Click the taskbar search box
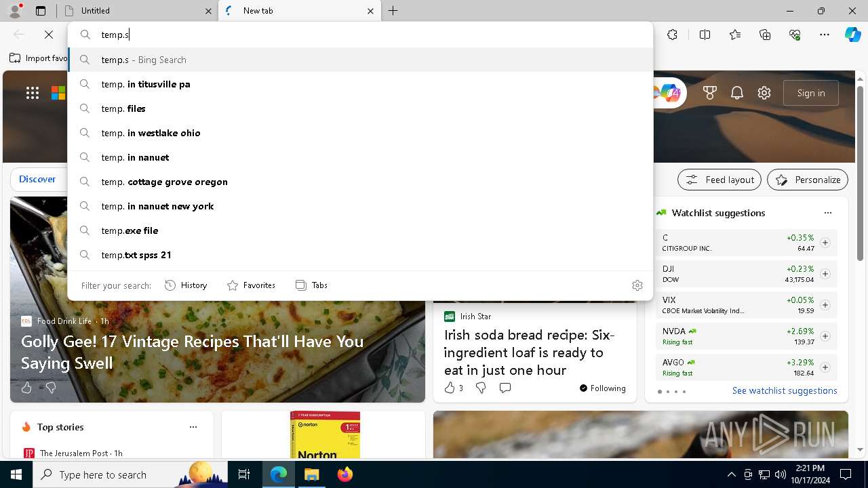 click(x=131, y=474)
